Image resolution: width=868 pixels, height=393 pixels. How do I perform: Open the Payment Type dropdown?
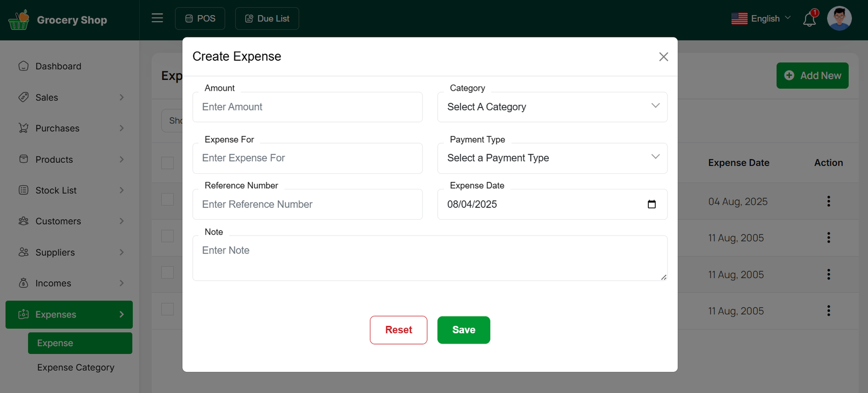coord(552,158)
